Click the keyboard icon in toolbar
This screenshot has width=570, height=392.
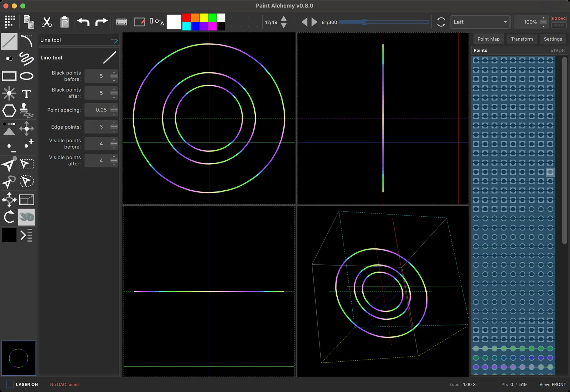121,22
